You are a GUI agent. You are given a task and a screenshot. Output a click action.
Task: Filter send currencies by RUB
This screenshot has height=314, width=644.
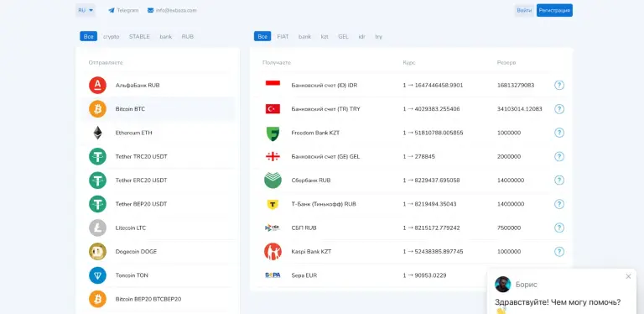coord(188,37)
